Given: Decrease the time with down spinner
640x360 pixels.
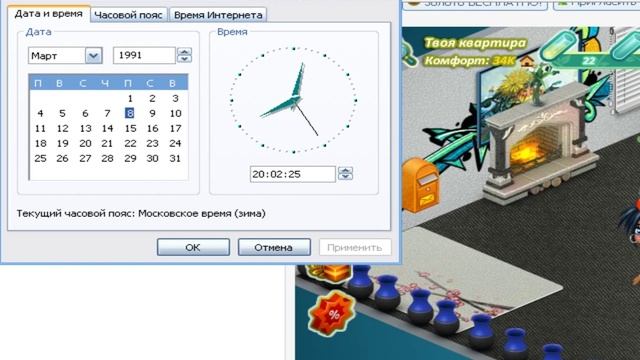Looking at the screenshot, I should pos(345,178).
